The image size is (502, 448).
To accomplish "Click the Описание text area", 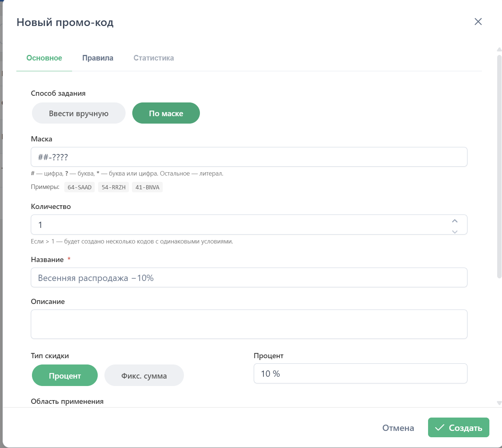I will pyautogui.click(x=249, y=324).
